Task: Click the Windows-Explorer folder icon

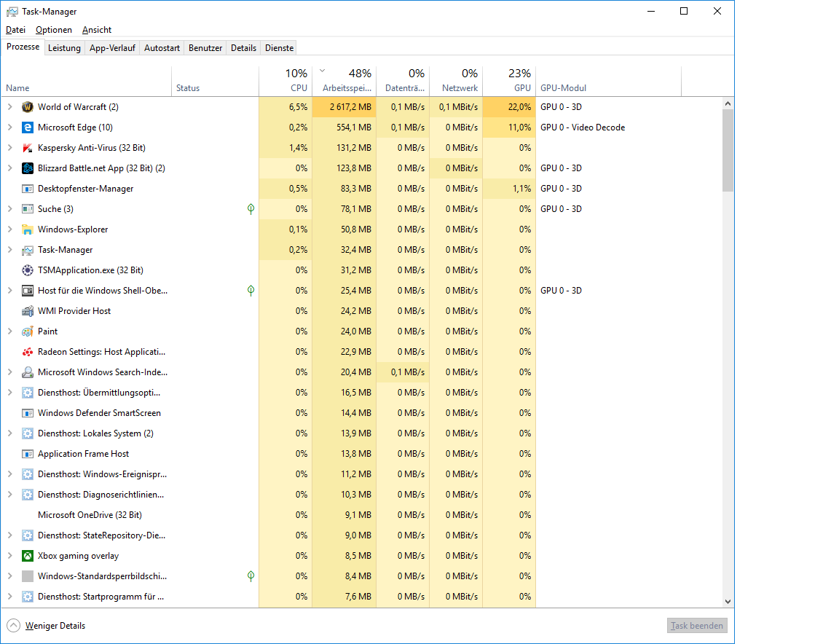Action: 27,229
